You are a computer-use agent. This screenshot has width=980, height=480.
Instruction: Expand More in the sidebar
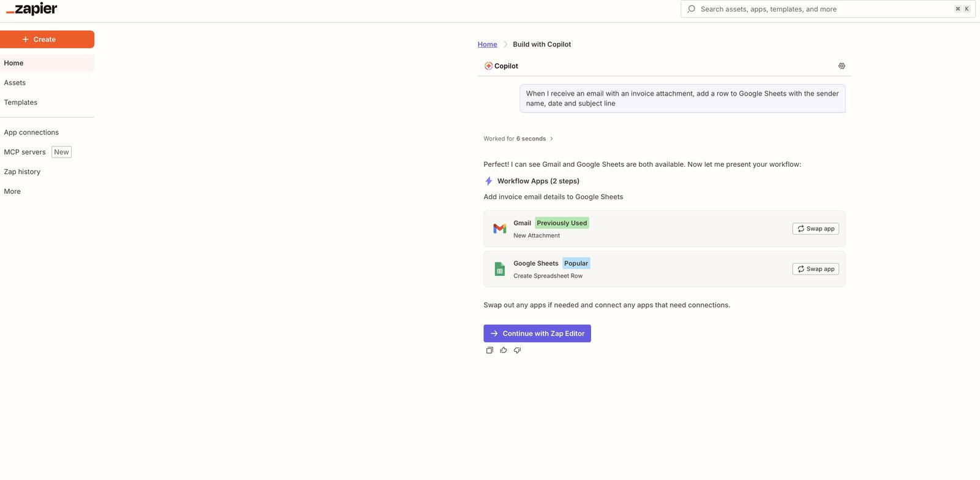(x=47, y=191)
